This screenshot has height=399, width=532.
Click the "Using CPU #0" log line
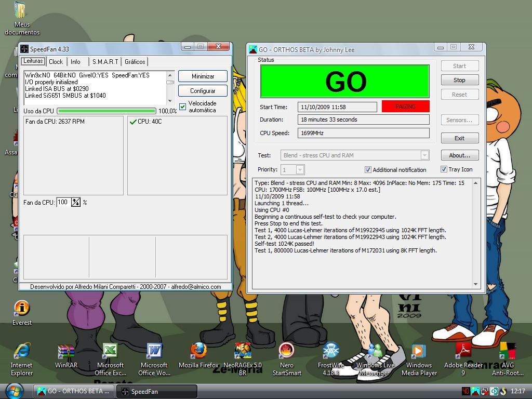point(272,210)
